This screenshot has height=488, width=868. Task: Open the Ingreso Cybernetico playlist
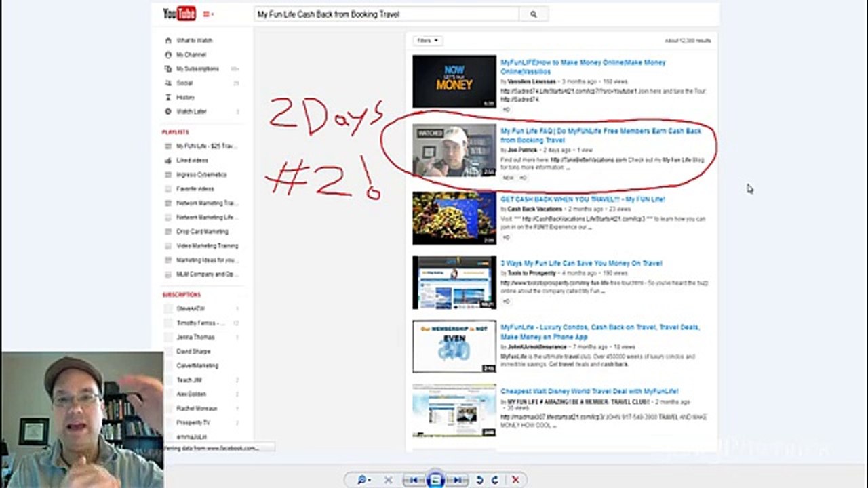[x=201, y=175]
